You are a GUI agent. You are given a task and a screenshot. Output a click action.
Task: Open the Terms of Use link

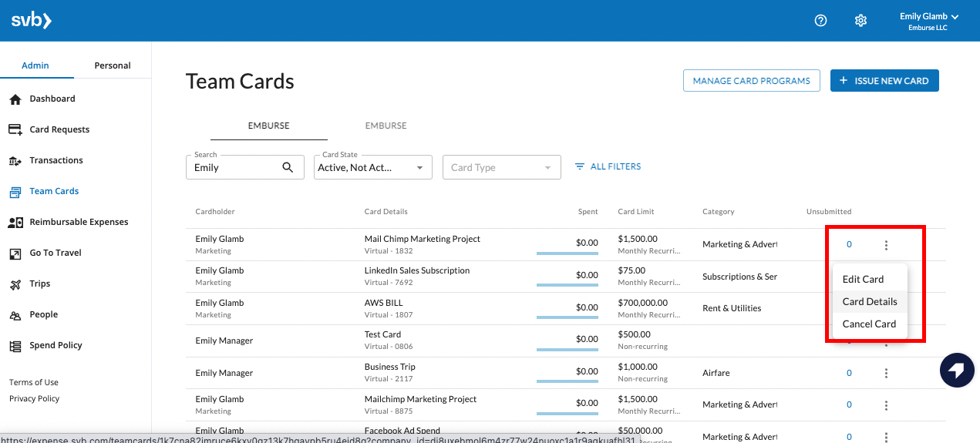click(x=34, y=382)
